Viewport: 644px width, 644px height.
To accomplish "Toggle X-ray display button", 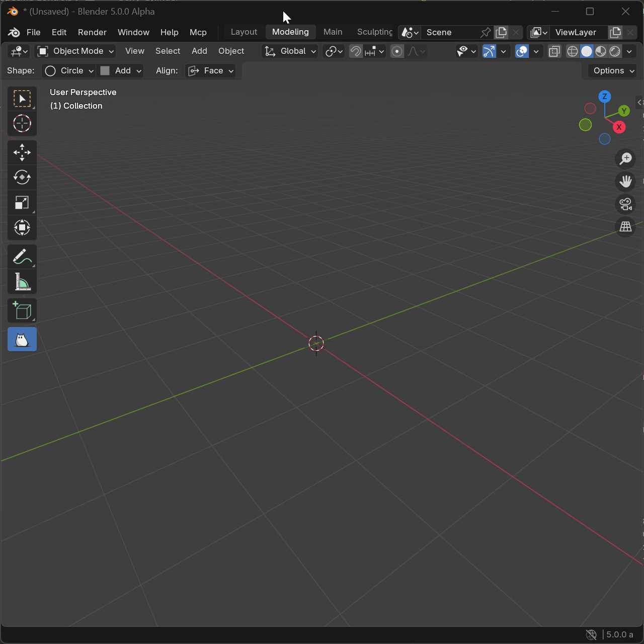I will pos(554,51).
